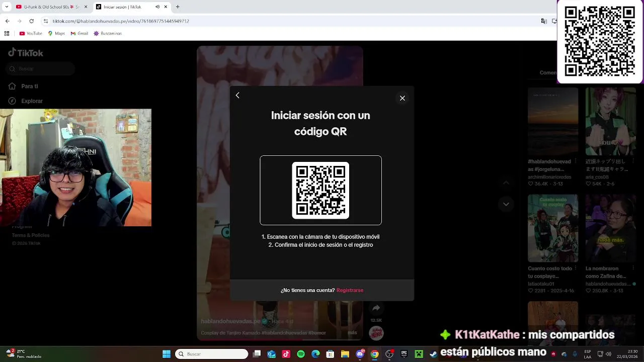Open the Explorar section
This screenshot has width=644, height=362.
click(x=32, y=101)
